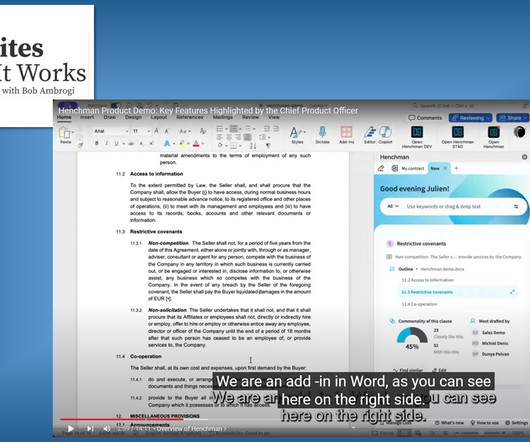Click the Clear Formatting icon

203,131
